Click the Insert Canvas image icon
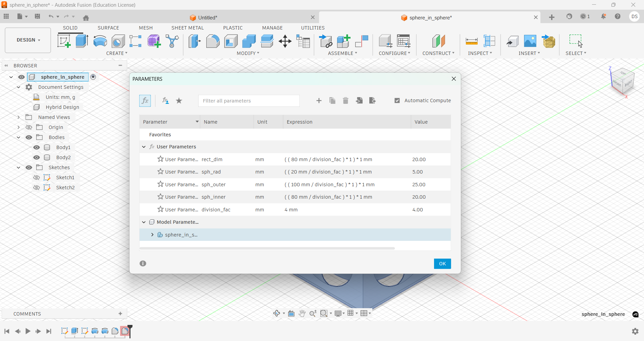This screenshot has height=341, width=644. (x=530, y=41)
